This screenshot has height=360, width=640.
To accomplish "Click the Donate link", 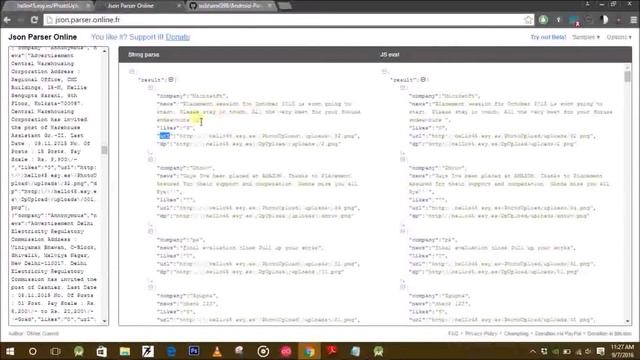I will (178, 37).
